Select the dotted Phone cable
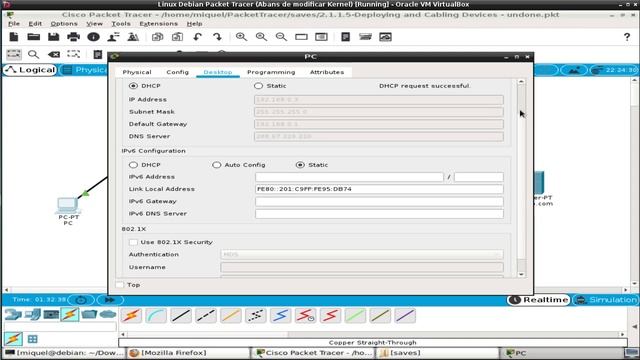Viewport: 640px width, 360px height. (x=256, y=316)
